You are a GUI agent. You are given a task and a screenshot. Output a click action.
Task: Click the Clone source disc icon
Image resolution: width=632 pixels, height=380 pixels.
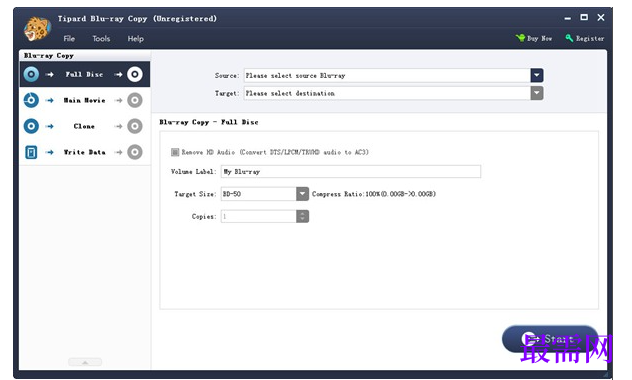(x=31, y=126)
